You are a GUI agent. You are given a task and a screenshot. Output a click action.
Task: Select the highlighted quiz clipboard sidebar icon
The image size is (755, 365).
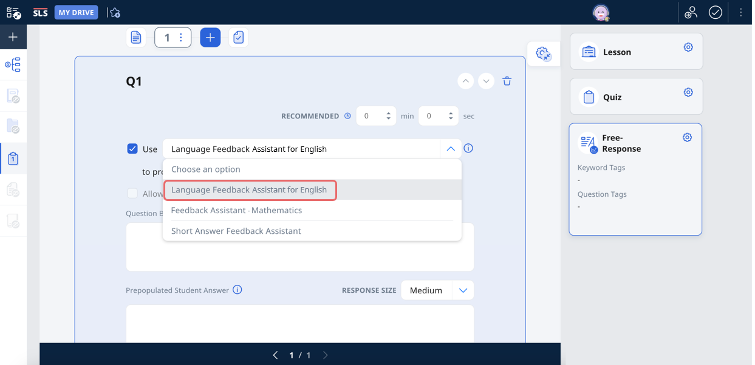pos(13,158)
